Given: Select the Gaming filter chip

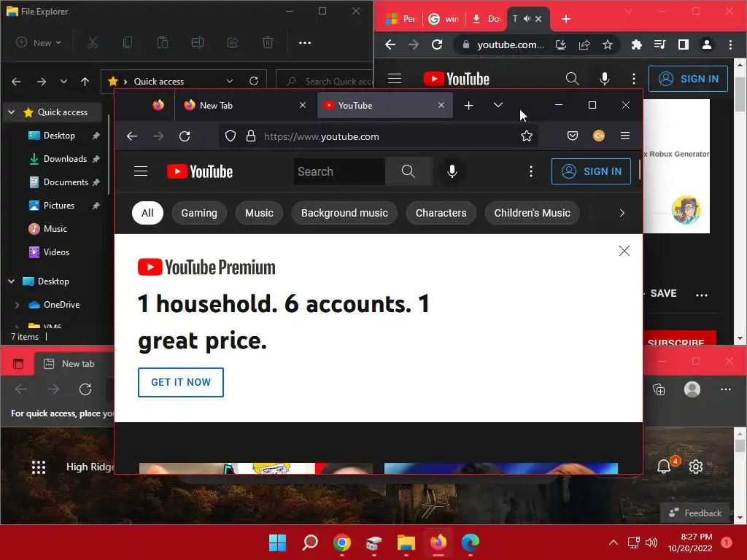Looking at the screenshot, I should tap(199, 213).
